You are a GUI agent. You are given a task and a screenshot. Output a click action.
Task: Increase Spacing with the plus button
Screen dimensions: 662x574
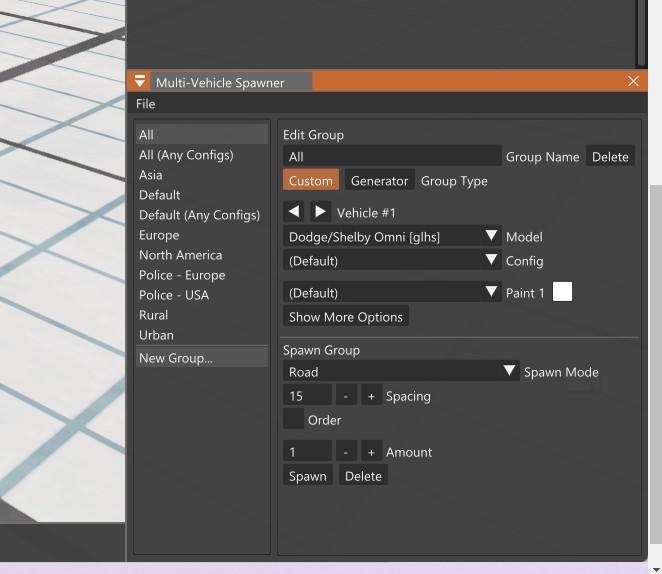(x=371, y=396)
